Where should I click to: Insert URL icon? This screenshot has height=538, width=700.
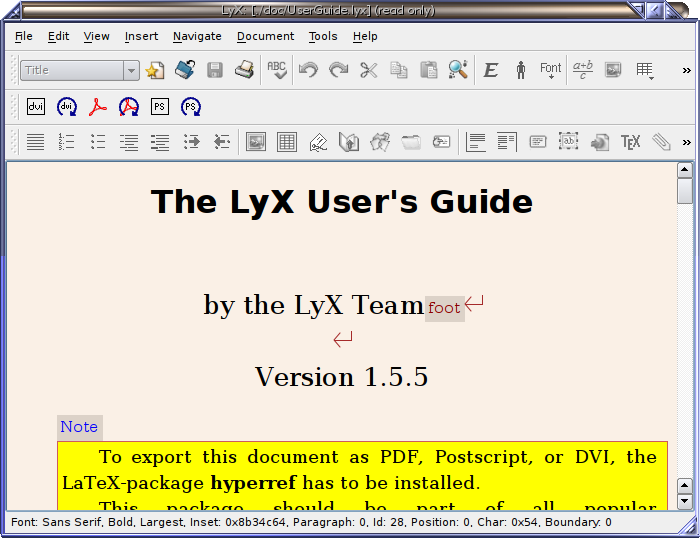tap(600, 142)
